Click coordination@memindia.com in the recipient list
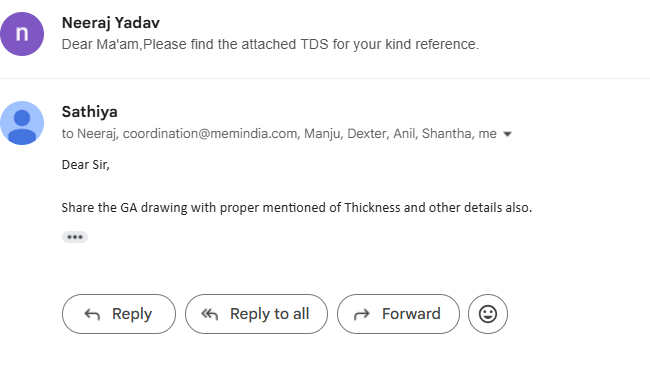Image resolution: width=650 pixels, height=373 pixels. point(210,134)
